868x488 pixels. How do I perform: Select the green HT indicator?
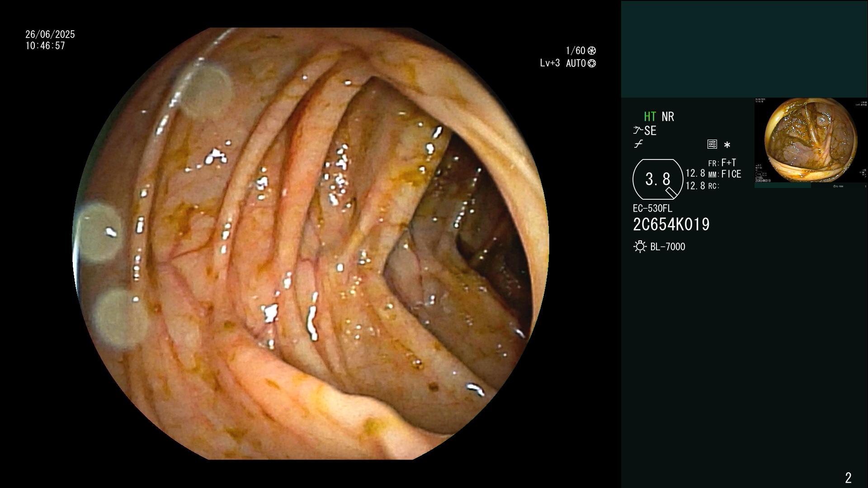click(650, 117)
